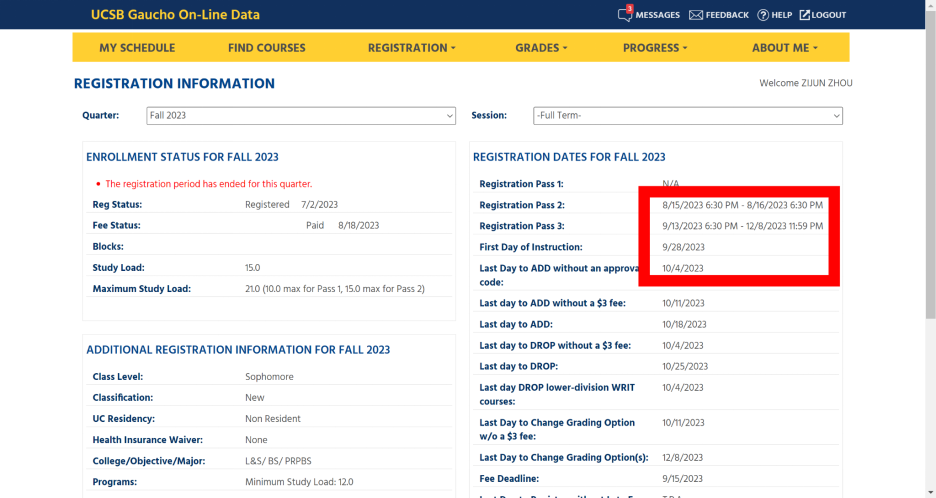
Task: Click the UCSB Gaucho On-Line Data title
Action: click(176, 15)
